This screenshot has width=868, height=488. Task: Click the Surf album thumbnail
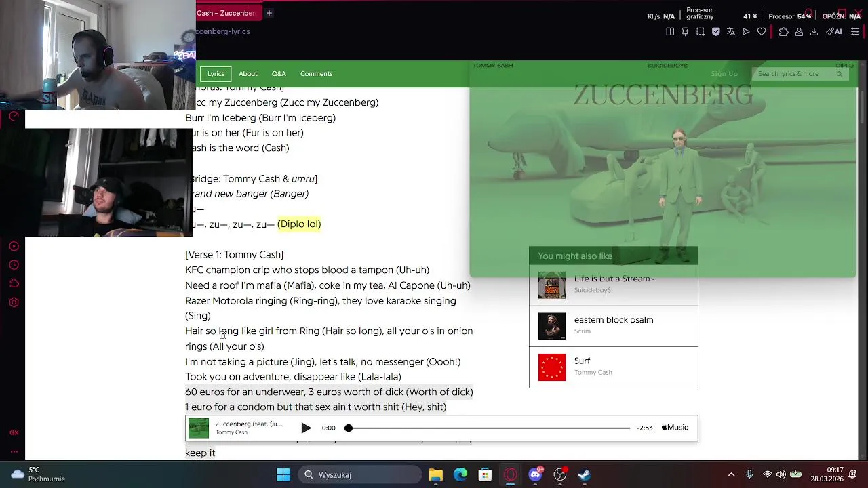(x=552, y=367)
